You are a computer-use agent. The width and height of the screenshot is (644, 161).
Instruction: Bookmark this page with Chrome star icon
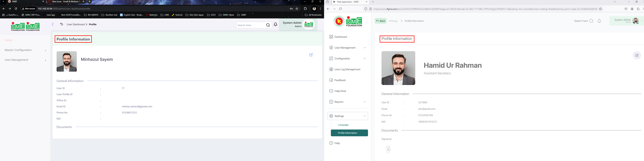click(297, 8)
